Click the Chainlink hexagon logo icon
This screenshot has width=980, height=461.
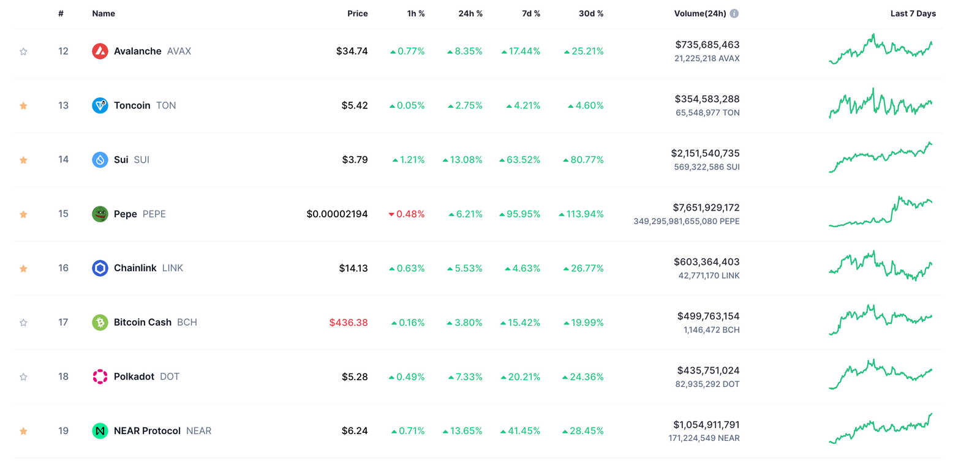pyautogui.click(x=100, y=268)
